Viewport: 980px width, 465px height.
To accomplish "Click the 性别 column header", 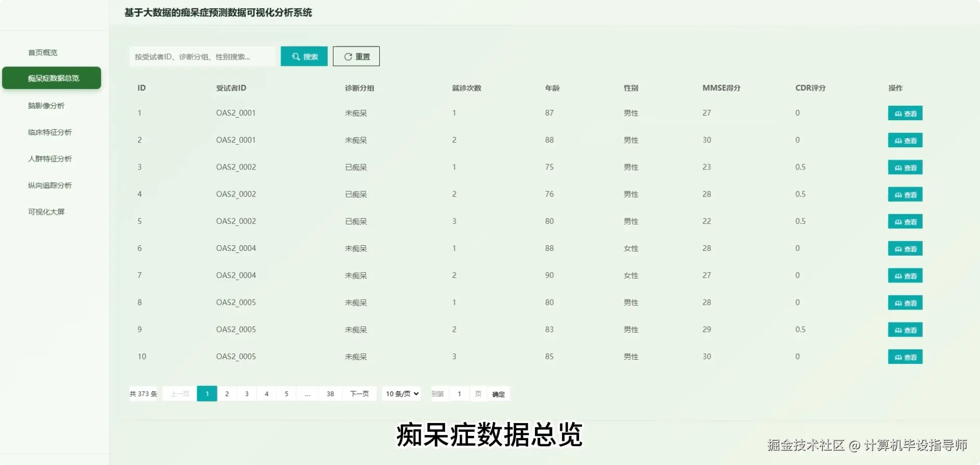I will click(631, 88).
